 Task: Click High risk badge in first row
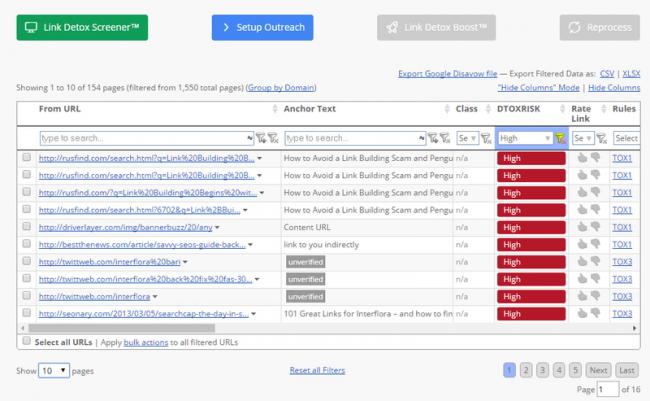531,158
